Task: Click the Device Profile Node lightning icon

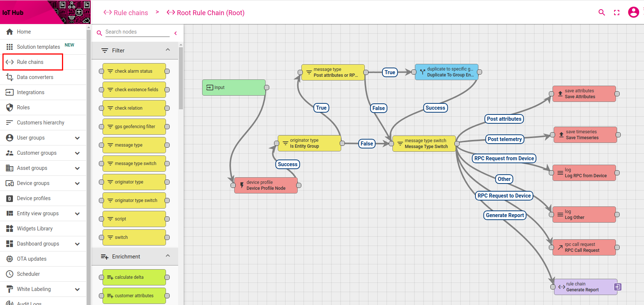Action: tap(242, 185)
